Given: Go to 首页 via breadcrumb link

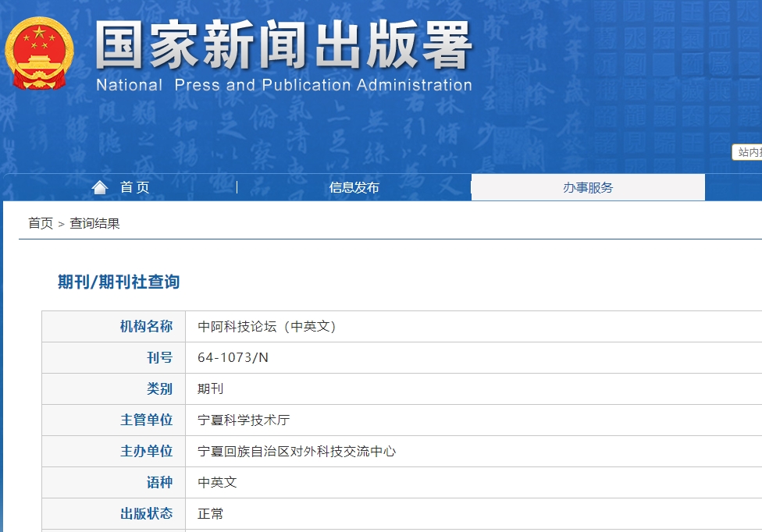Looking at the screenshot, I should (x=41, y=223).
